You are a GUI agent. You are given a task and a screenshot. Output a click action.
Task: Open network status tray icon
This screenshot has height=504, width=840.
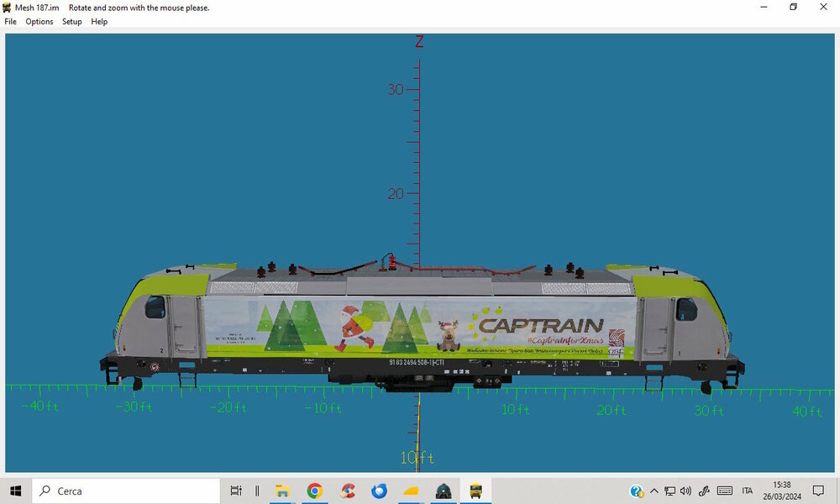point(669,491)
